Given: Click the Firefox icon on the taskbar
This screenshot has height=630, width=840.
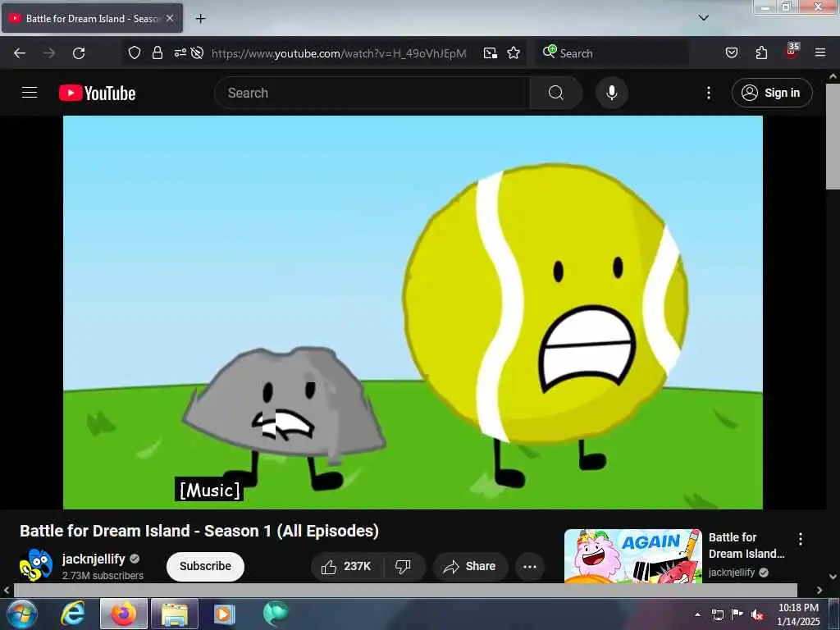Looking at the screenshot, I should point(124,614).
